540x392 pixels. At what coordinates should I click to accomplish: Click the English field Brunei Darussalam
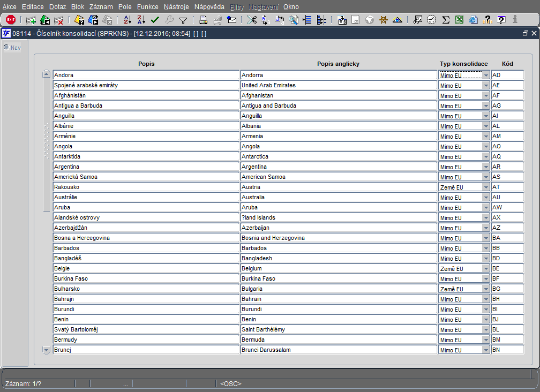click(x=339, y=350)
